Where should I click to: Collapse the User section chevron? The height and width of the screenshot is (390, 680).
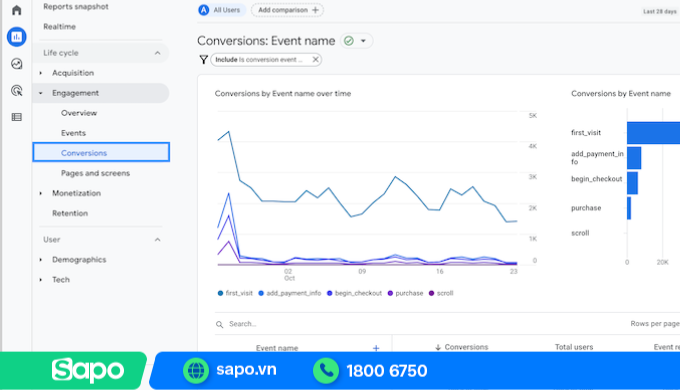(x=157, y=239)
